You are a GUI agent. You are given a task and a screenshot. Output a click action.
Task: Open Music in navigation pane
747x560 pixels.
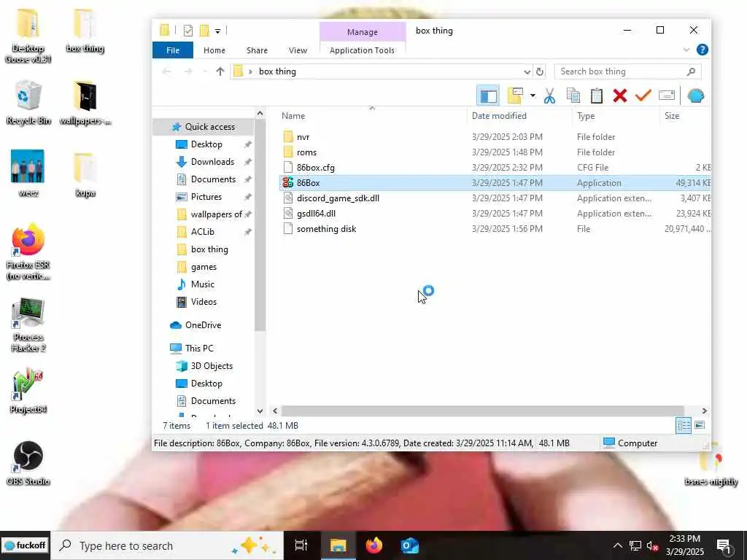[x=203, y=284]
